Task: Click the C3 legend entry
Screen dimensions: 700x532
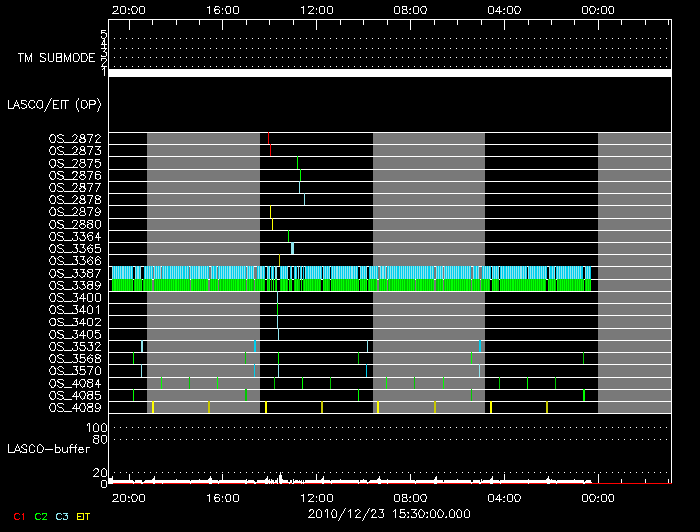Action: tap(62, 515)
